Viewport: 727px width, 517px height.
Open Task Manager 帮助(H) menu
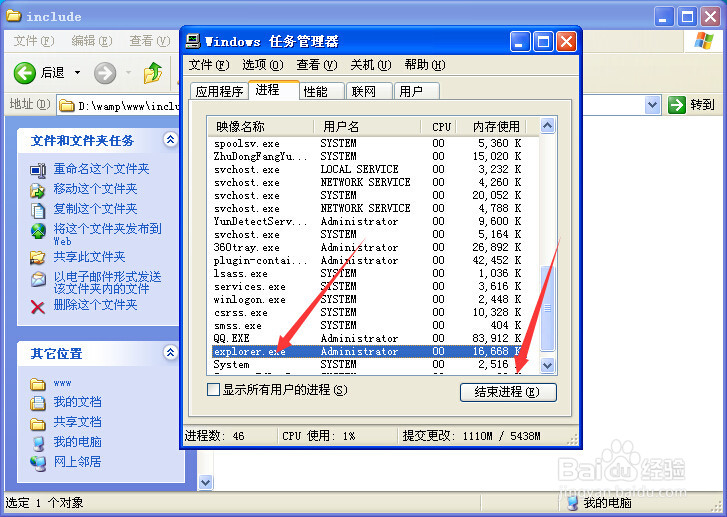pos(425,65)
